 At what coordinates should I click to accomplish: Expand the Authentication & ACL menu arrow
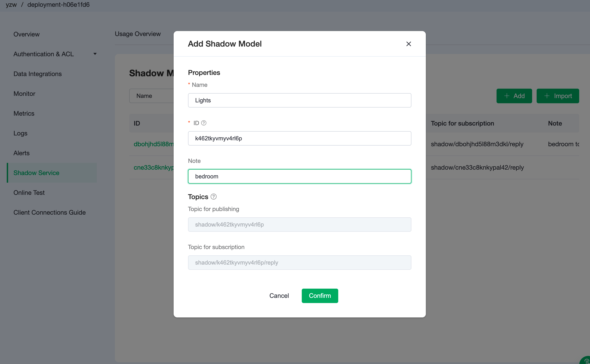95,54
